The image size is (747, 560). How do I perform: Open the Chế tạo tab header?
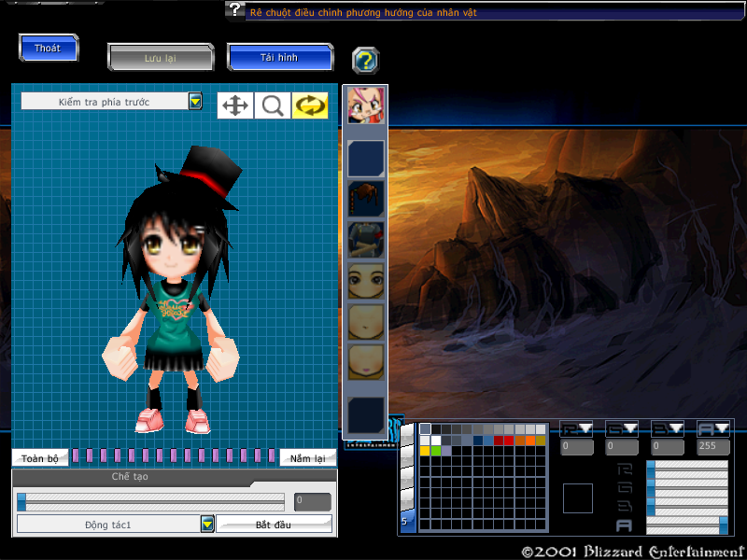130,477
